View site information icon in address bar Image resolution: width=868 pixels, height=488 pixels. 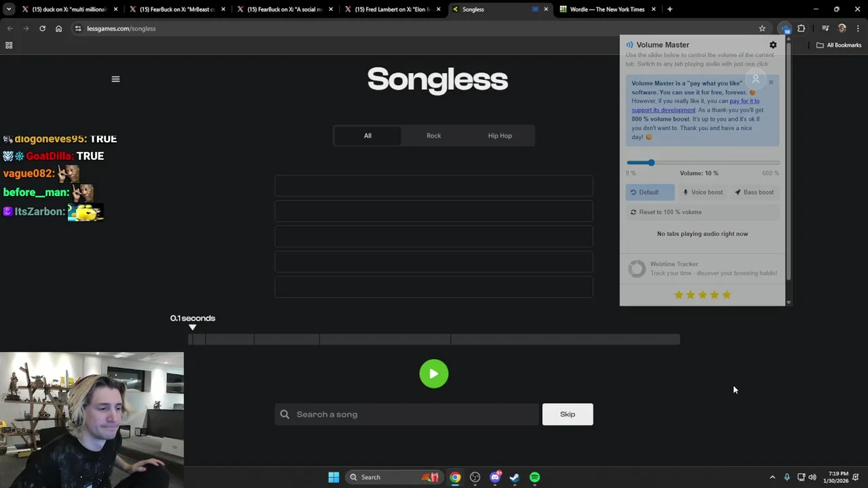coord(78,28)
